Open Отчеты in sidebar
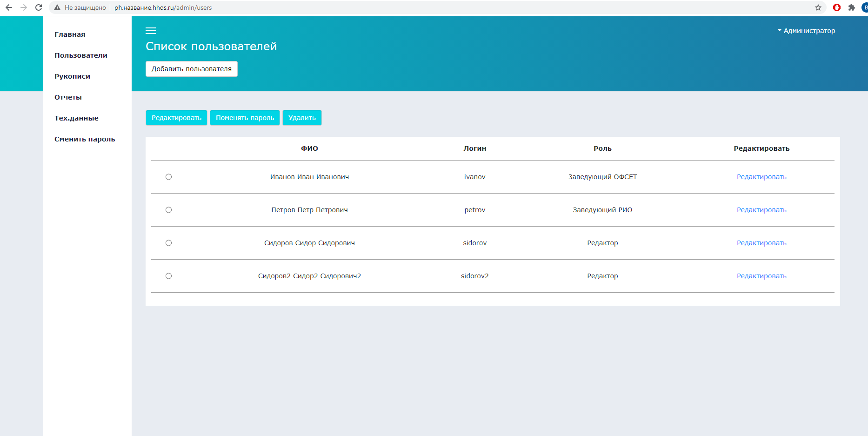868x436 pixels. (x=68, y=97)
